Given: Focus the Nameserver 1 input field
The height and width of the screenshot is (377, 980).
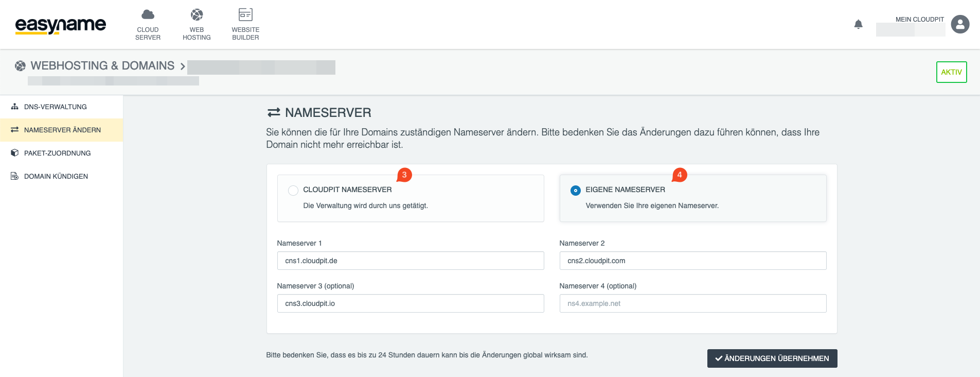Looking at the screenshot, I should click(410, 261).
